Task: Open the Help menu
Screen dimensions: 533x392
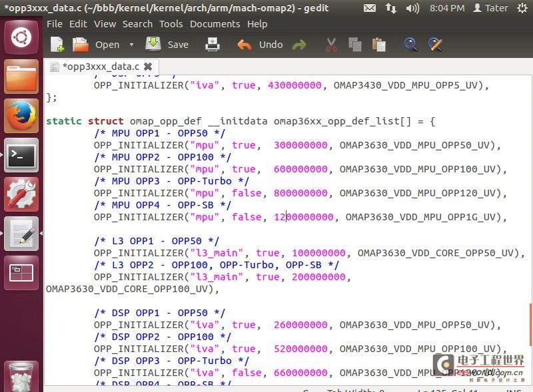Action: coord(257,24)
